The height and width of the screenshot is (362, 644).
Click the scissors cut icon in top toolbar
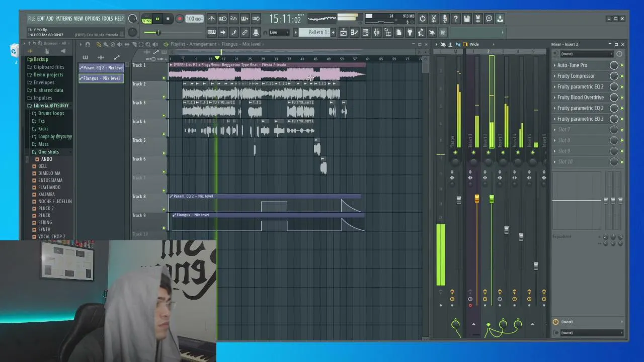(433, 19)
